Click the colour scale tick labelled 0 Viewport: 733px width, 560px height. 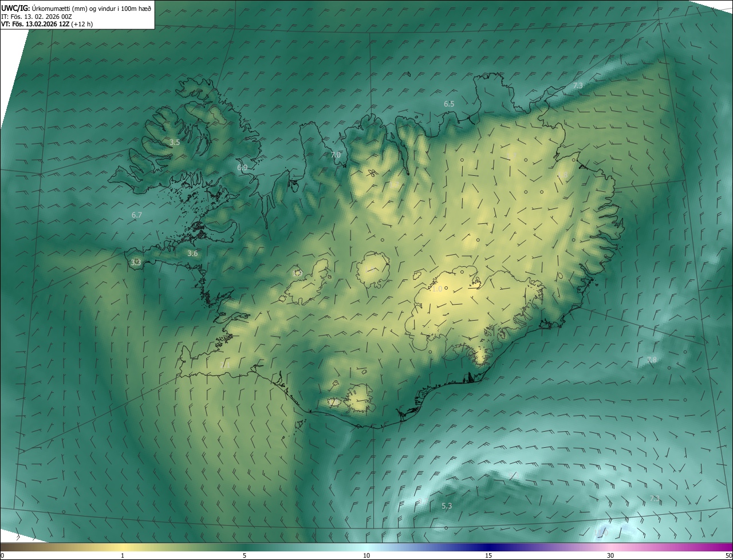click(2, 555)
